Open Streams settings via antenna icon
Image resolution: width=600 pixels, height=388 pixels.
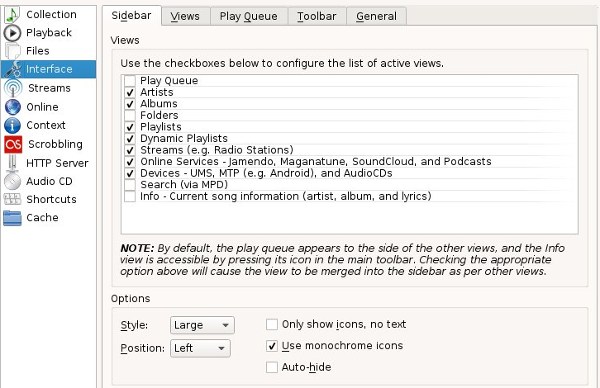click(13, 88)
